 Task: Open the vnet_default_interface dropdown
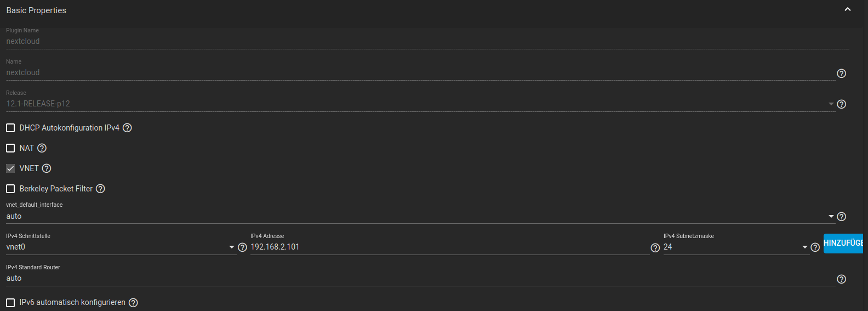(416, 217)
